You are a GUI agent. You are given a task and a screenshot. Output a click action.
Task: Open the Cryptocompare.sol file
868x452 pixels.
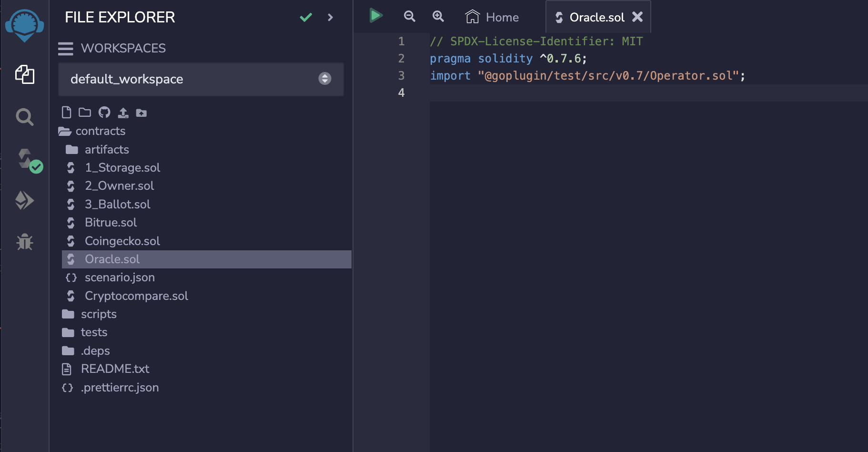pos(136,296)
